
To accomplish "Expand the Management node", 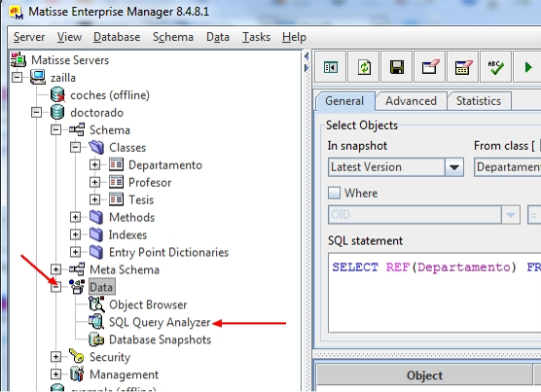I will (55, 374).
